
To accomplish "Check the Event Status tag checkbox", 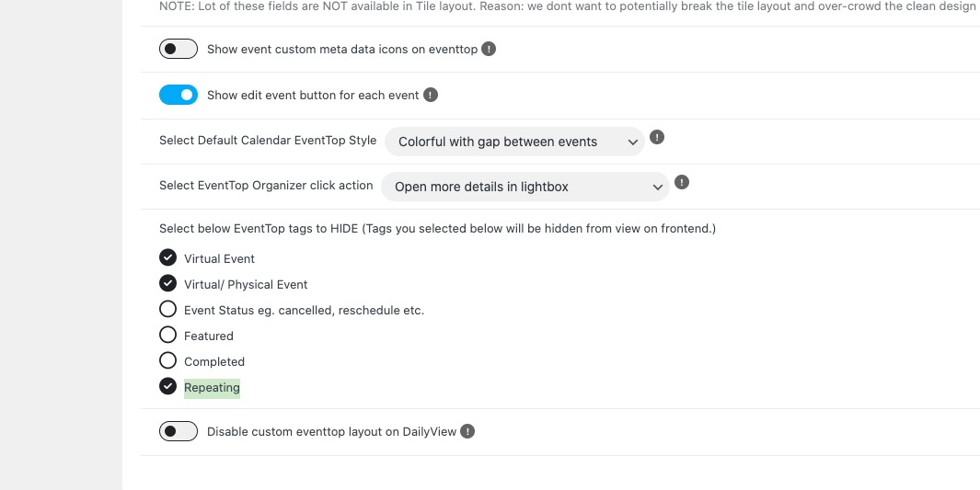I will point(167,309).
